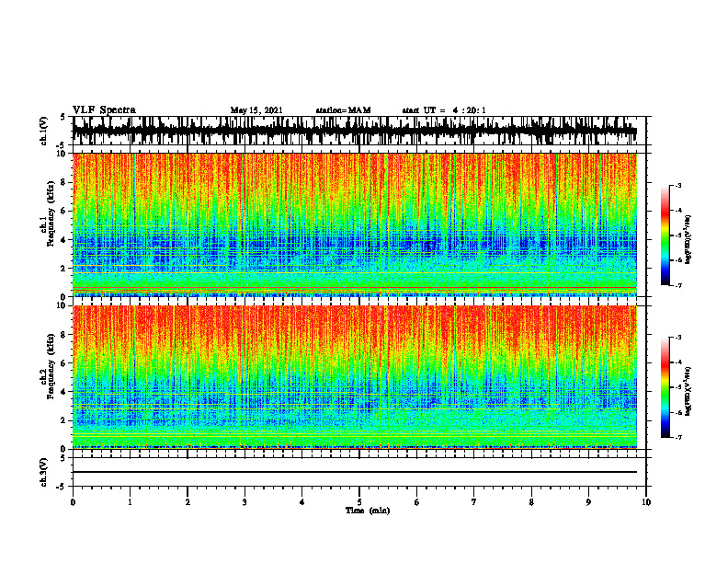This screenshot has height=563, width=728.
Task: Click the "6" tick on the time axis
Action: (417, 502)
